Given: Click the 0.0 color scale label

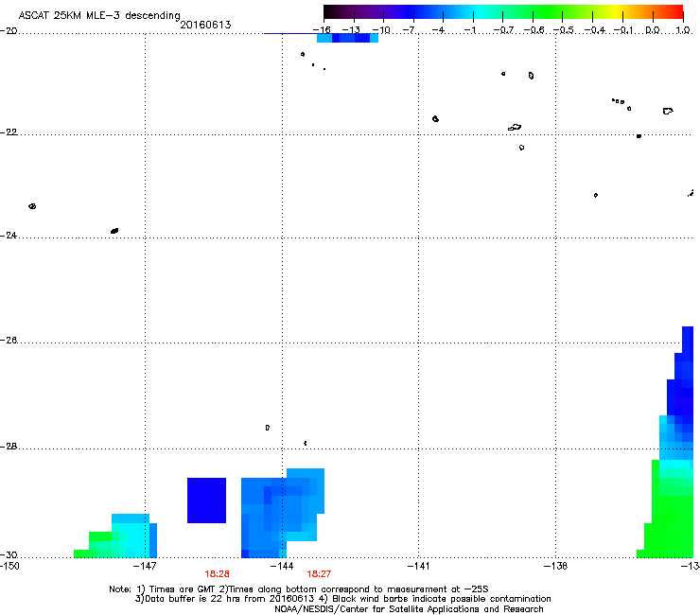Looking at the screenshot, I should tap(653, 30).
